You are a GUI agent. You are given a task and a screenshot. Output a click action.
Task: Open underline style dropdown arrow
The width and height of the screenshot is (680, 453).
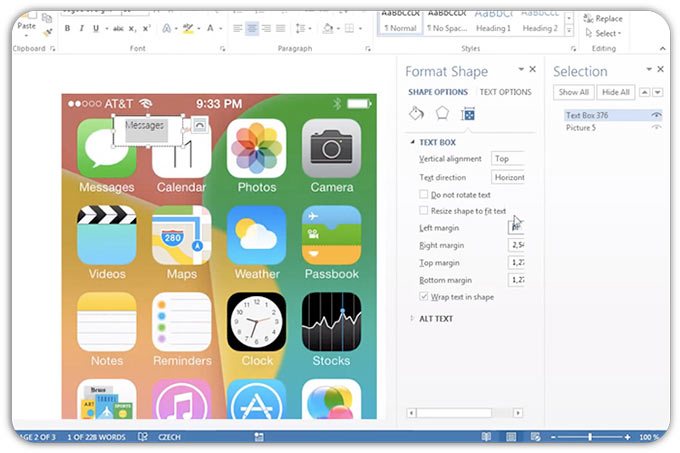106,29
